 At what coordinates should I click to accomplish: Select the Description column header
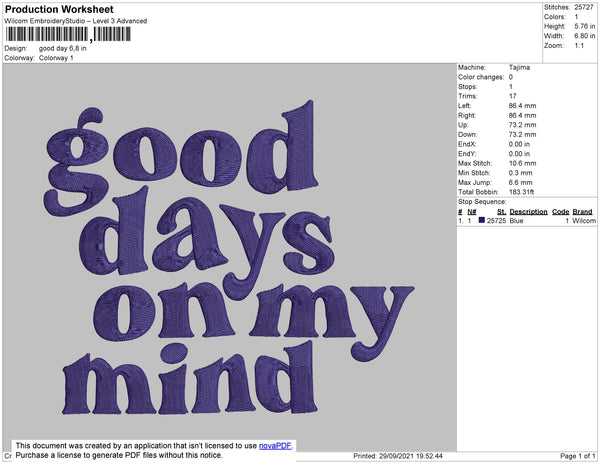(528, 212)
